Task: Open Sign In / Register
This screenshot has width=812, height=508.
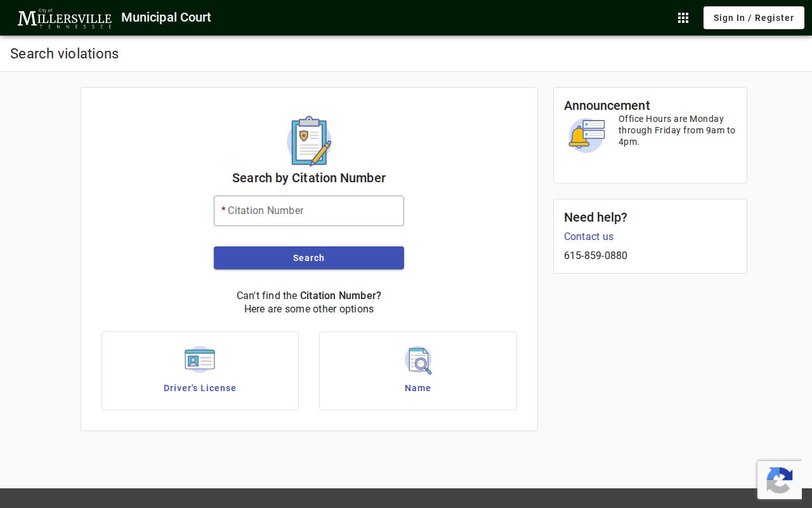Action: click(x=754, y=18)
